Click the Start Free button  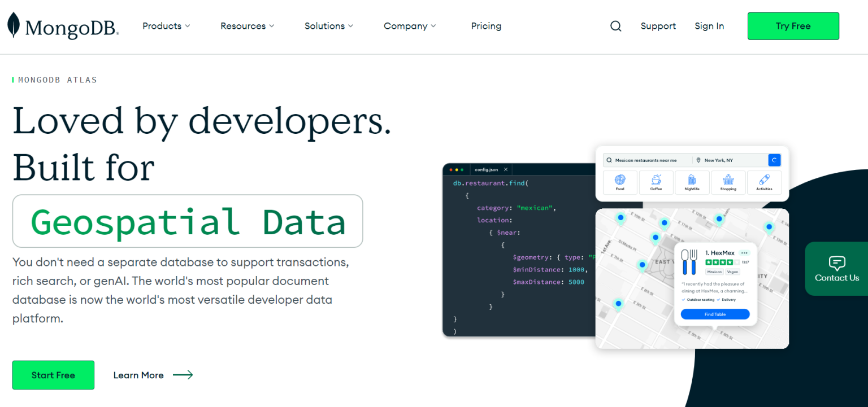point(53,375)
